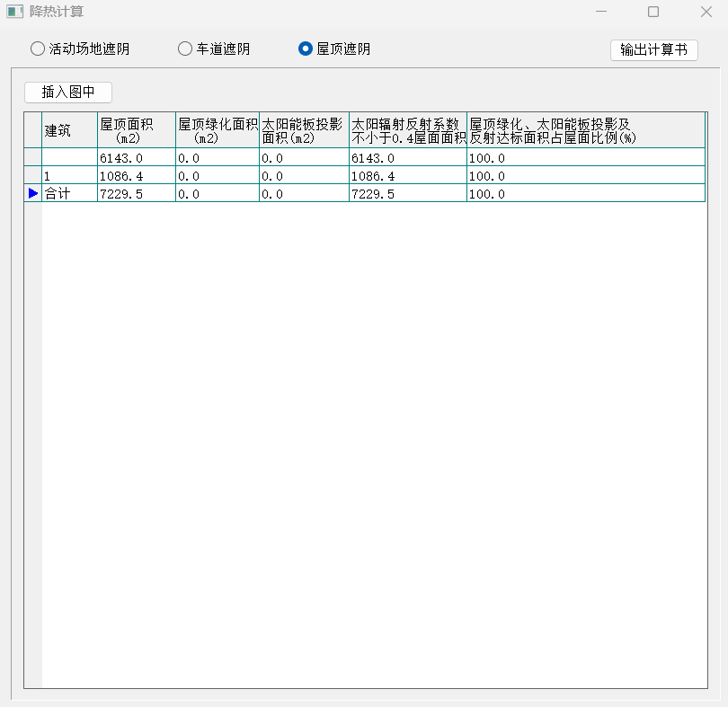
Task: Close the 降热计算 dialog
Action: point(706,12)
